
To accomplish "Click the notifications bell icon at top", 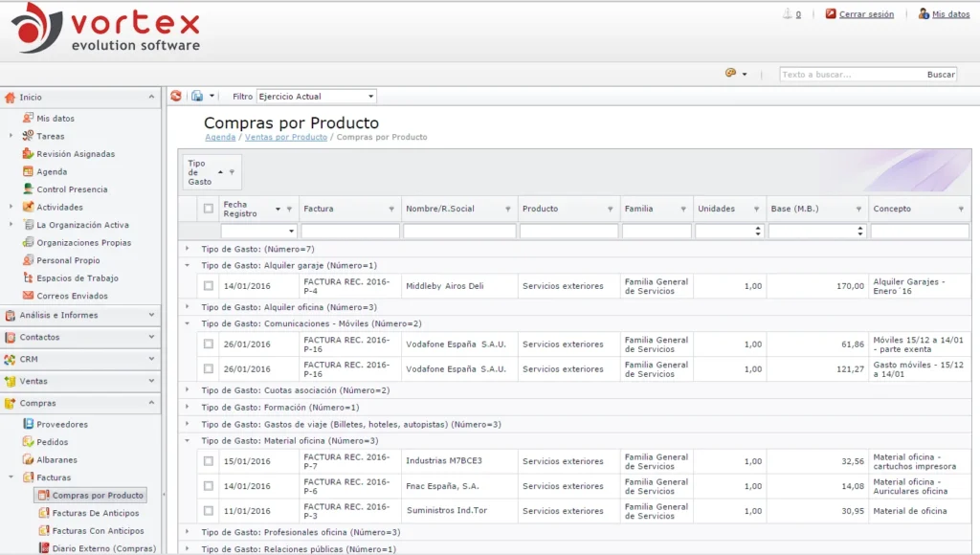I will point(788,13).
